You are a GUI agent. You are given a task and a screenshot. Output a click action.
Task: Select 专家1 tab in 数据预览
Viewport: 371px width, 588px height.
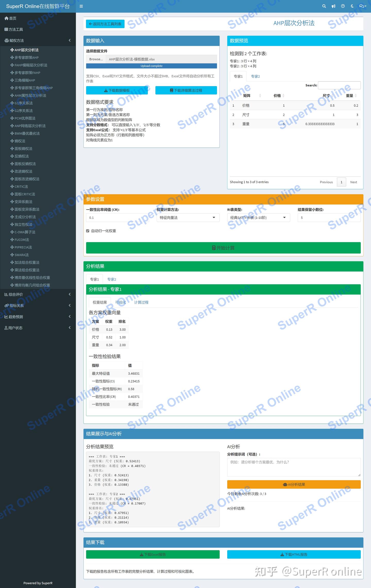[x=238, y=76]
